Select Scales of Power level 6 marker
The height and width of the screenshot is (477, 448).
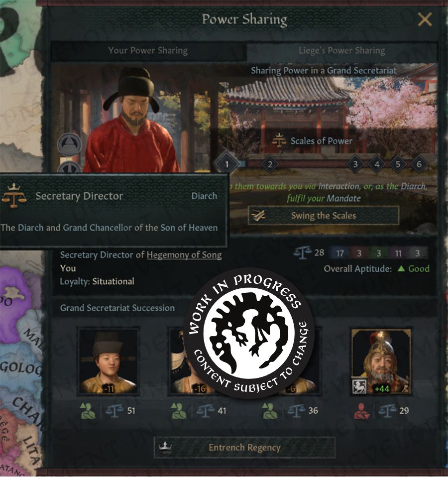click(x=419, y=165)
